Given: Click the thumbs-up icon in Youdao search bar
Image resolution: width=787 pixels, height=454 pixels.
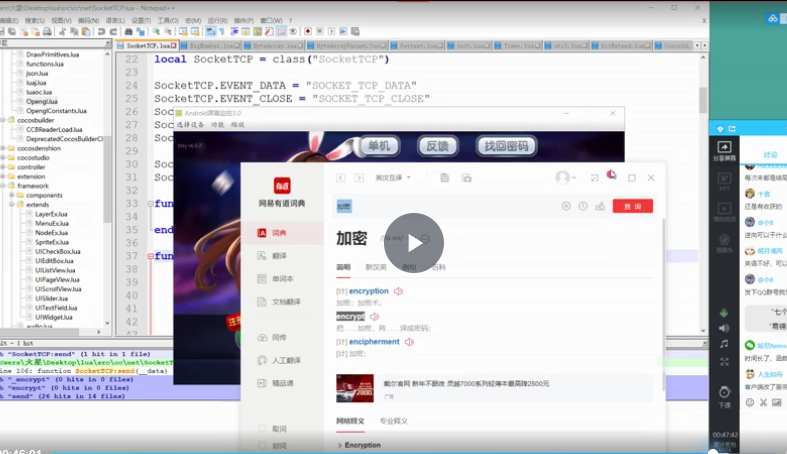Looking at the screenshot, I should coord(600,206).
